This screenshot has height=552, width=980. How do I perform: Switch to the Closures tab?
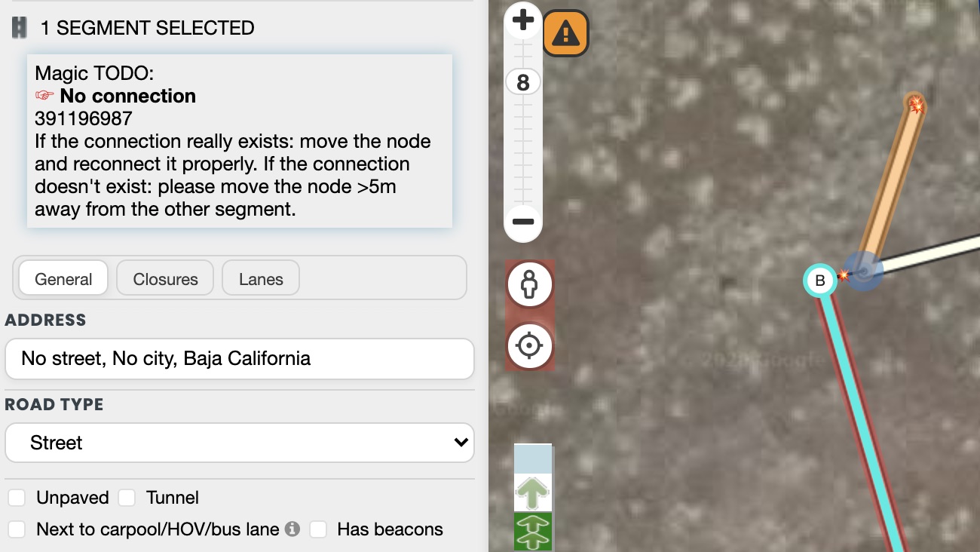point(165,279)
